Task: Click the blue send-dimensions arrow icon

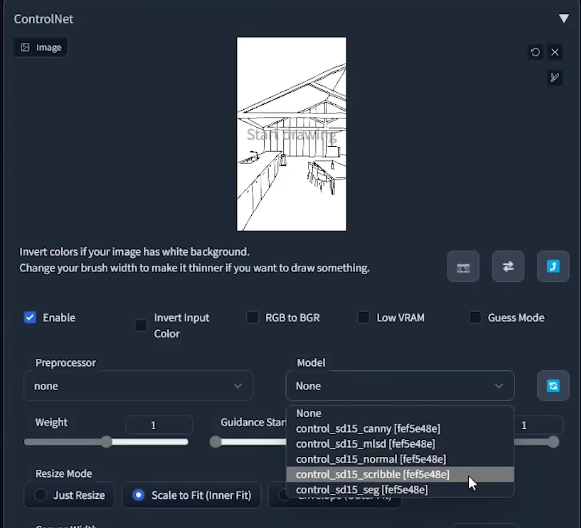Action: pos(553,266)
